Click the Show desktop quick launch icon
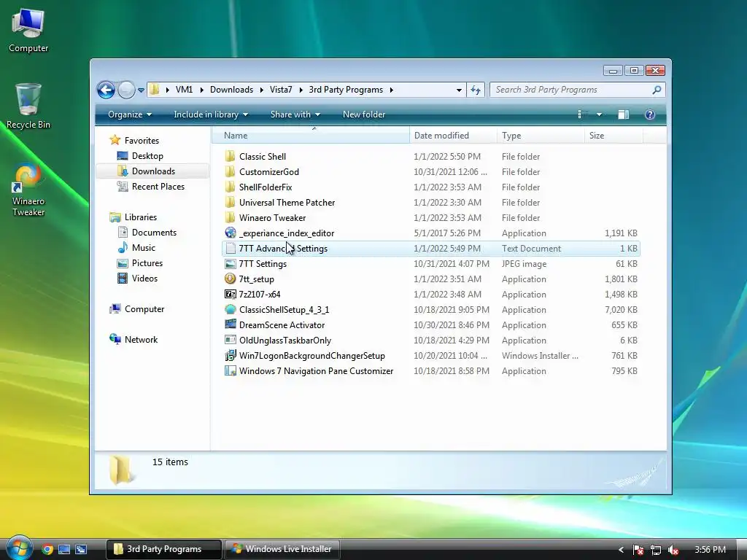This screenshot has width=747, height=560. pyautogui.click(x=64, y=549)
